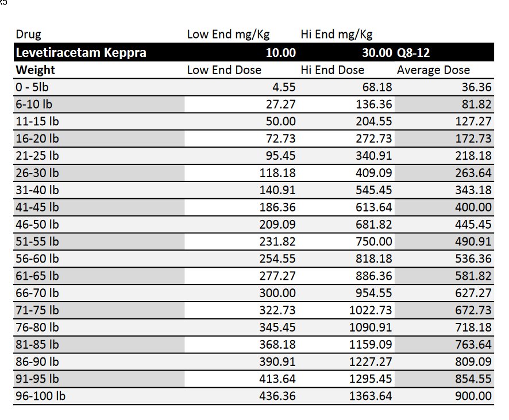
Task: Click the 96-100 lb weight cell
Action: click(40, 396)
